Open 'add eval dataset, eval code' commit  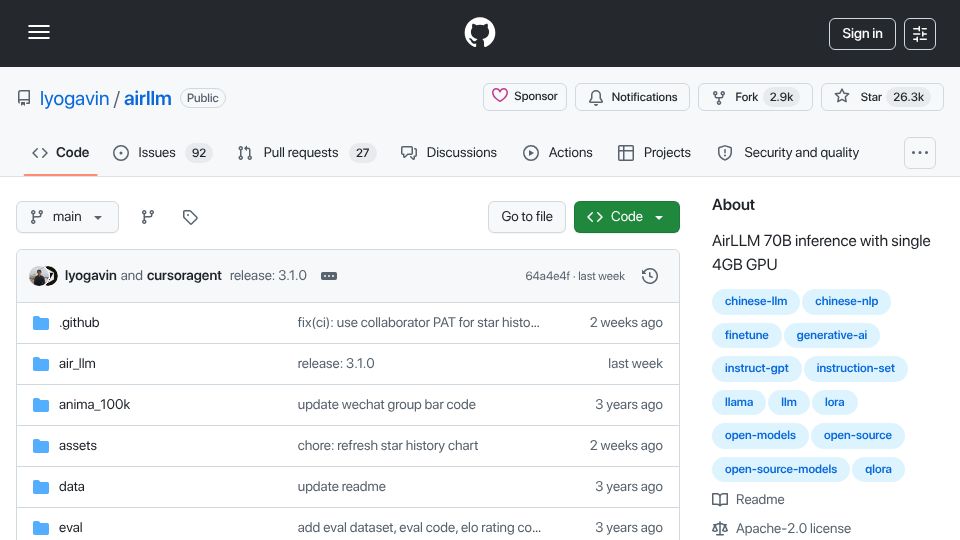click(x=419, y=528)
